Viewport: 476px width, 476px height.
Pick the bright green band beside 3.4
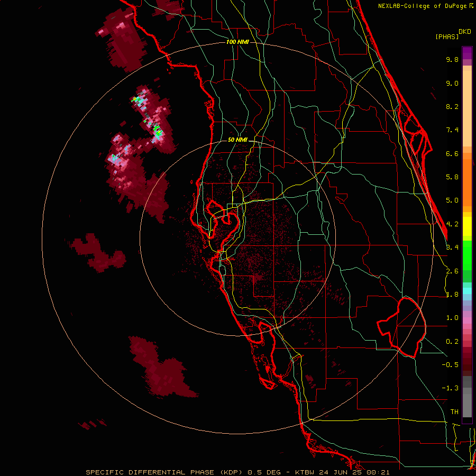(x=467, y=255)
